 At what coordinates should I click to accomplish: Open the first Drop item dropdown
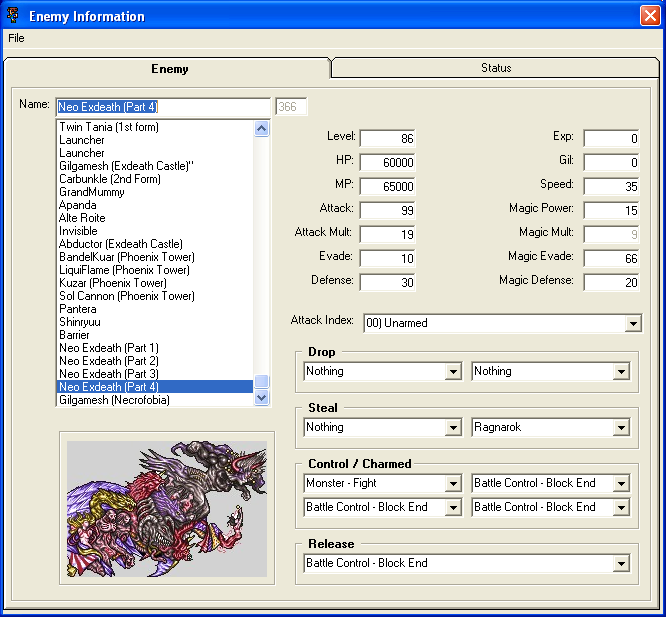[453, 372]
